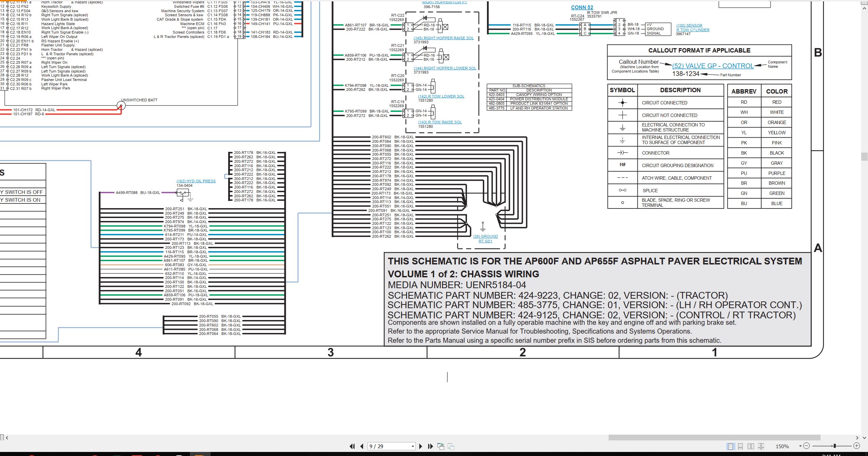Click the A499-RT088 BU-18-GXL wire label

[138, 193]
